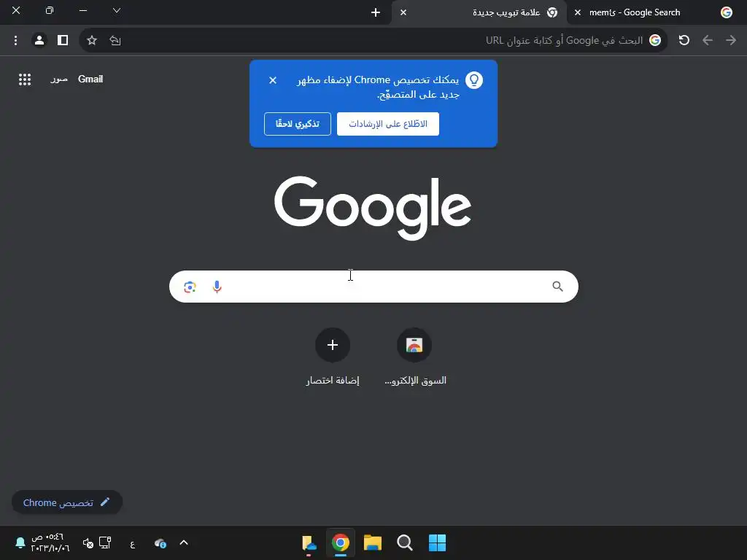Viewport: 747px width, 560px height.
Task: Reload the page with the refresh icon
Action: (684, 41)
